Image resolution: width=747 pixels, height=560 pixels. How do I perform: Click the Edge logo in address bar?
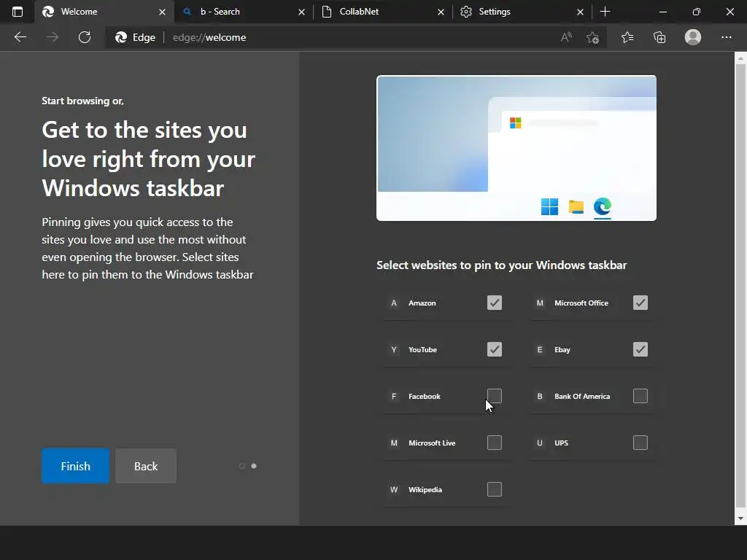tap(121, 37)
